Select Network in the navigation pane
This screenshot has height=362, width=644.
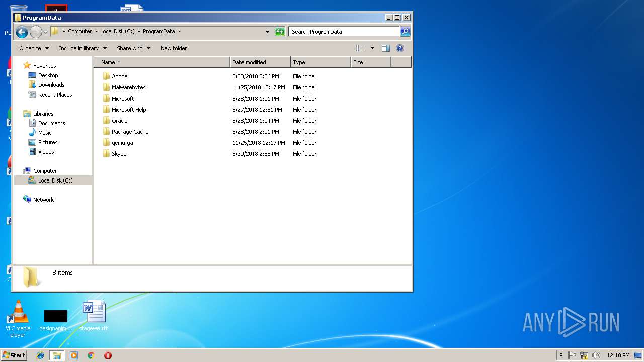tap(43, 200)
